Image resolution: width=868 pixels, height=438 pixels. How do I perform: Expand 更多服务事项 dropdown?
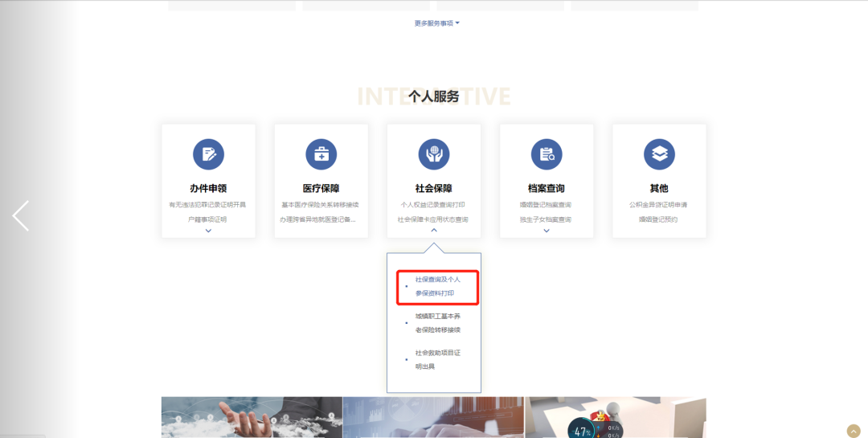(436, 23)
